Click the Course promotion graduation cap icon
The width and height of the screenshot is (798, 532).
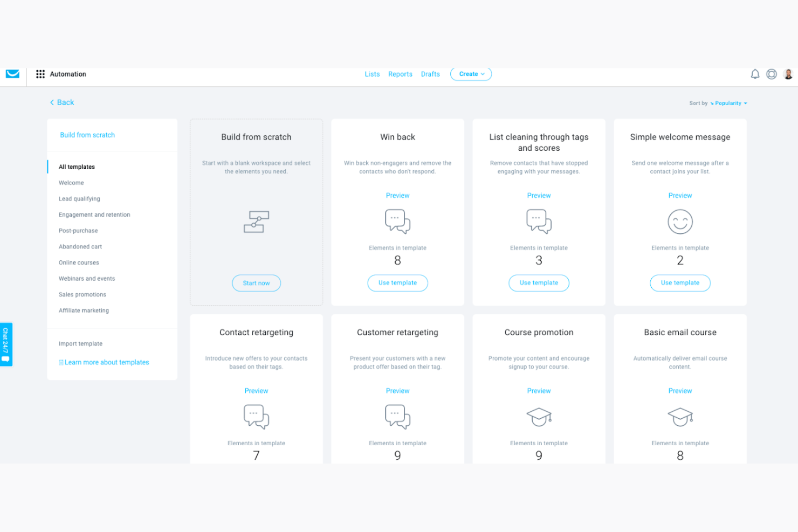(x=539, y=417)
